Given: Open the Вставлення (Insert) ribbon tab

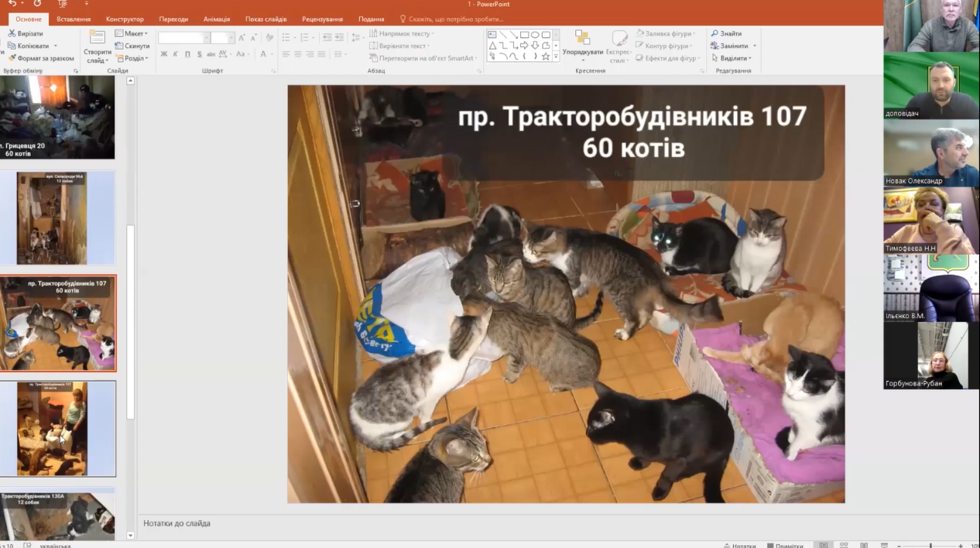Looking at the screenshot, I should (74, 19).
